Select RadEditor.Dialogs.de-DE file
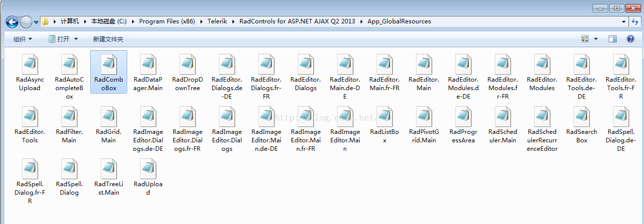The height and width of the screenshot is (224, 644). click(x=227, y=76)
